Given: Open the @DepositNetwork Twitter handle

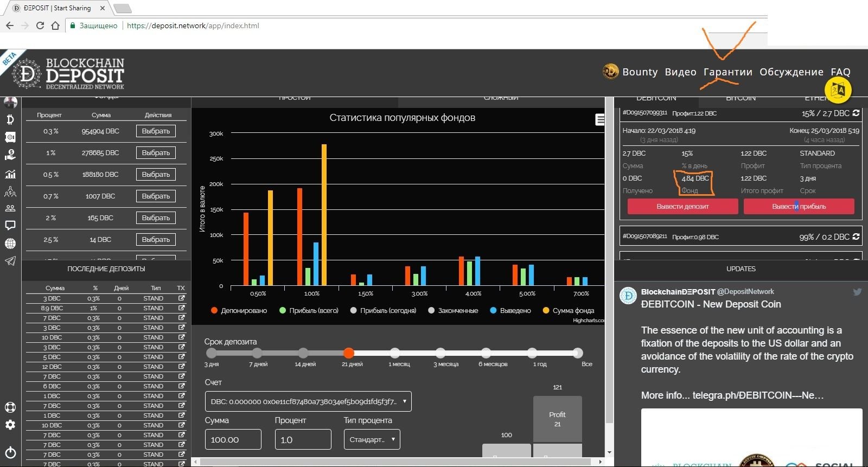Looking at the screenshot, I should coord(745,292).
